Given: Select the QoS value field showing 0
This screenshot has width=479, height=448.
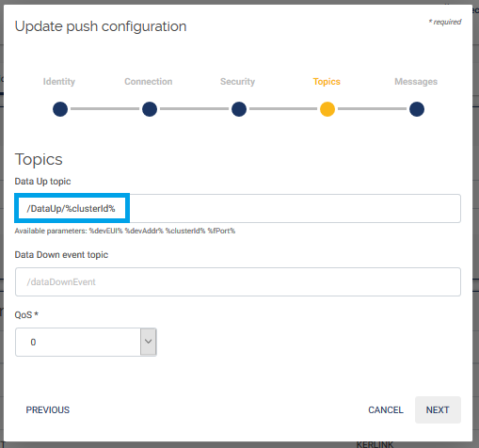Looking at the screenshot, I should [86, 342].
